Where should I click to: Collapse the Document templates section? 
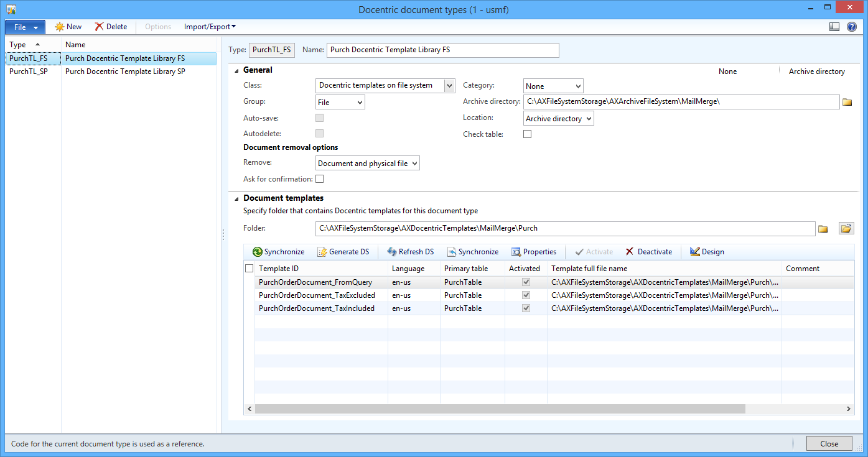237,198
